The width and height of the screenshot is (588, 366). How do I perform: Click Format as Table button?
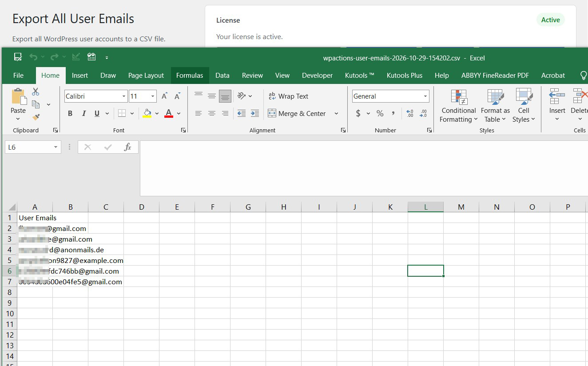coord(495,106)
